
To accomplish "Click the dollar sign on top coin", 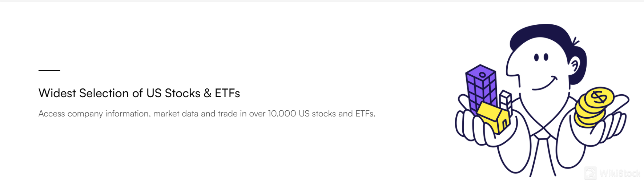I will coord(598,97).
